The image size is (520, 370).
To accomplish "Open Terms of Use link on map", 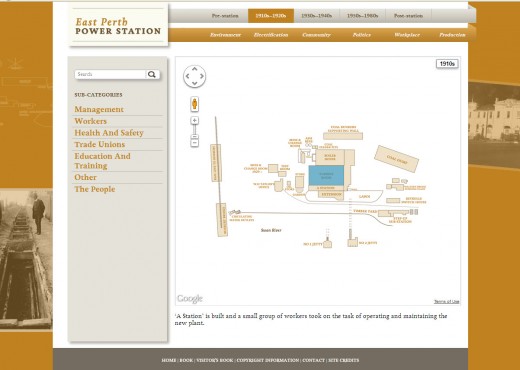I will click(x=446, y=301).
